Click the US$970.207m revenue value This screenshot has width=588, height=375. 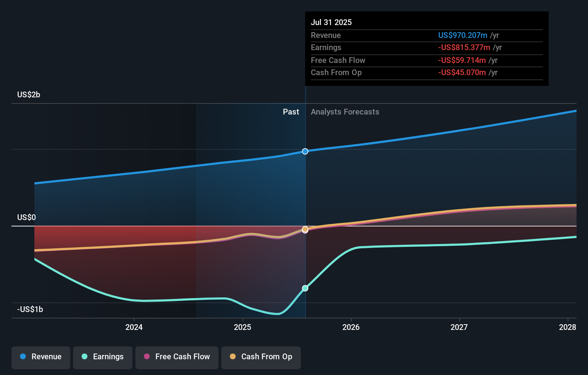(x=463, y=35)
